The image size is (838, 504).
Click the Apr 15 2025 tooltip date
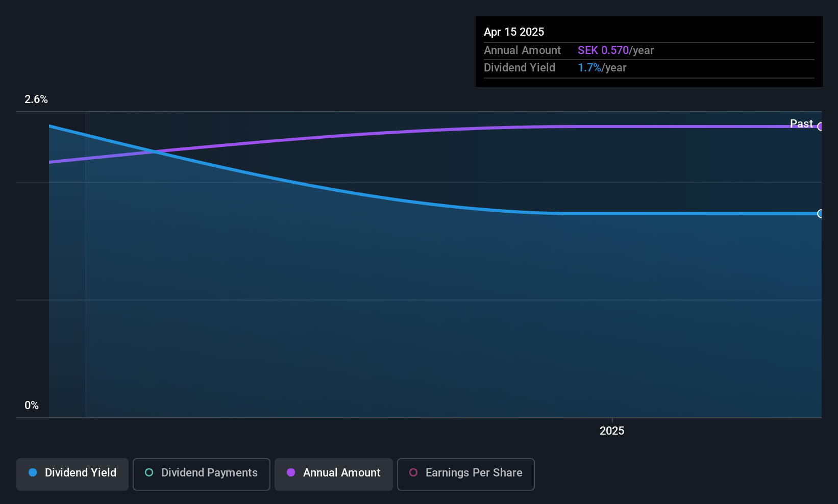pos(514,32)
